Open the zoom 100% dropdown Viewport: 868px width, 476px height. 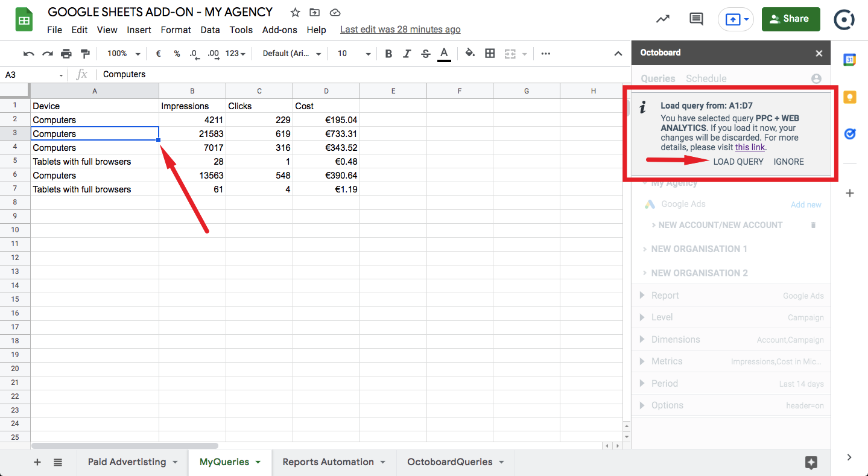(123, 54)
